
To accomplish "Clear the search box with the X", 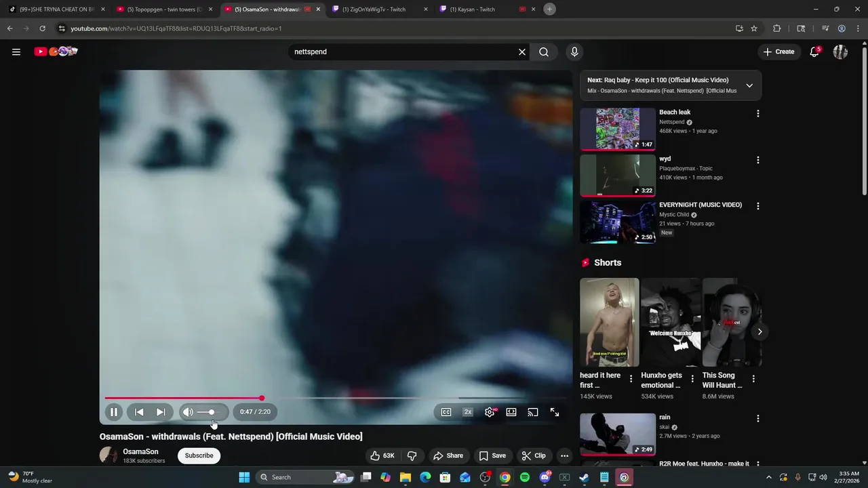I will [522, 52].
